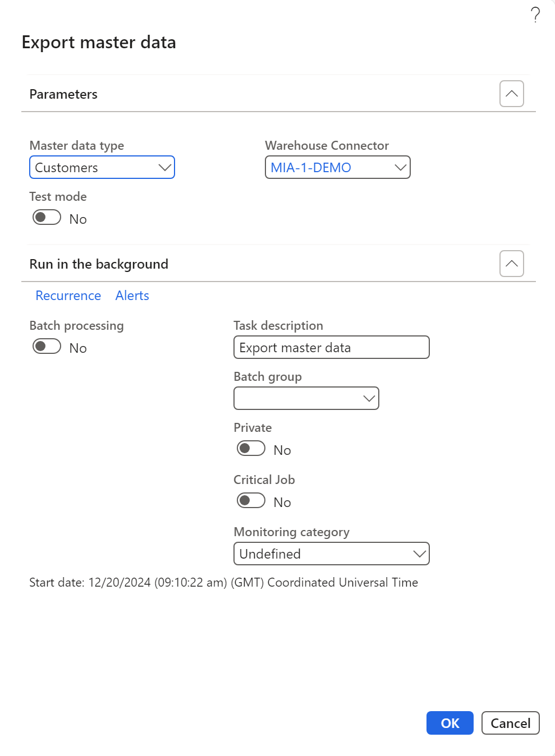Expand the Batch group dropdown
The image size is (555, 756).
point(368,399)
